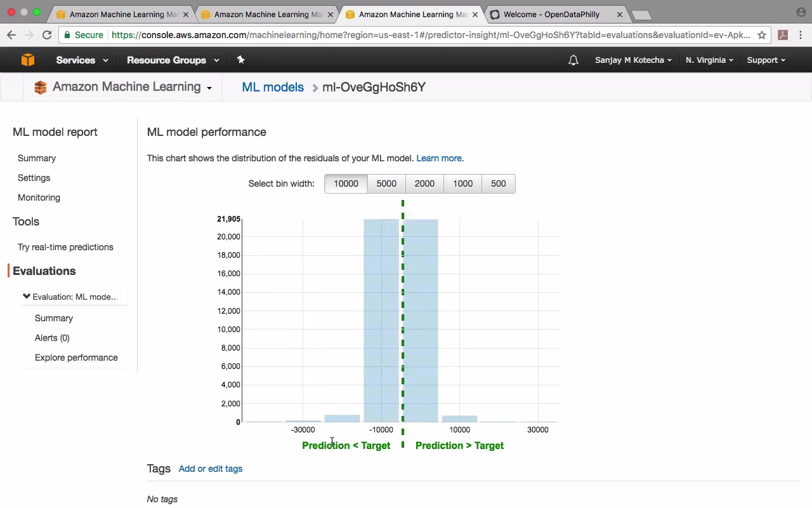
Task: Open Try real-time predictions
Action: (65, 247)
